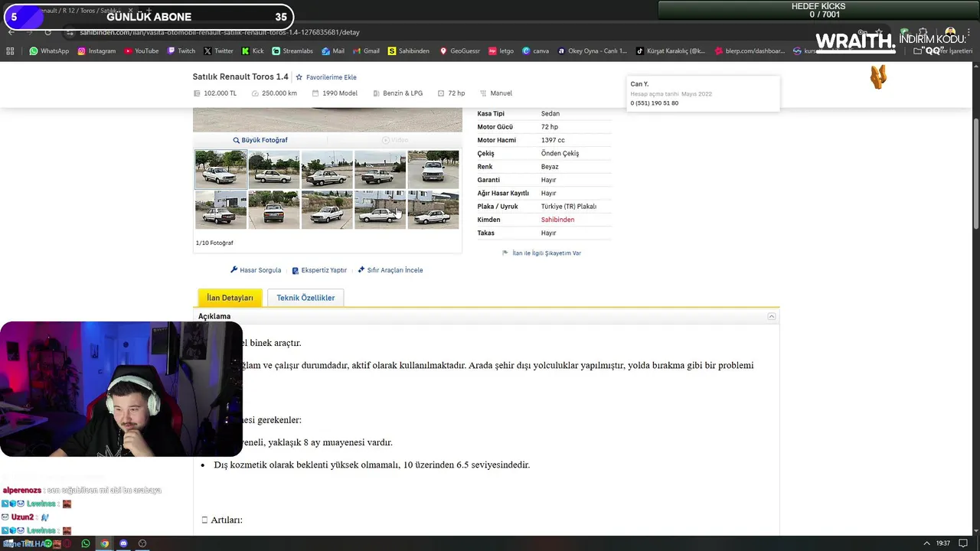Open WhatsApp from the taskbar
This screenshot has width=980, height=551.
(86, 543)
